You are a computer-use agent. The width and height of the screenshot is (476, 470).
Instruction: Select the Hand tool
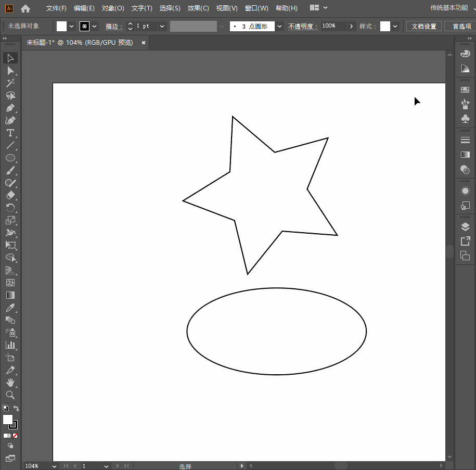(10, 383)
